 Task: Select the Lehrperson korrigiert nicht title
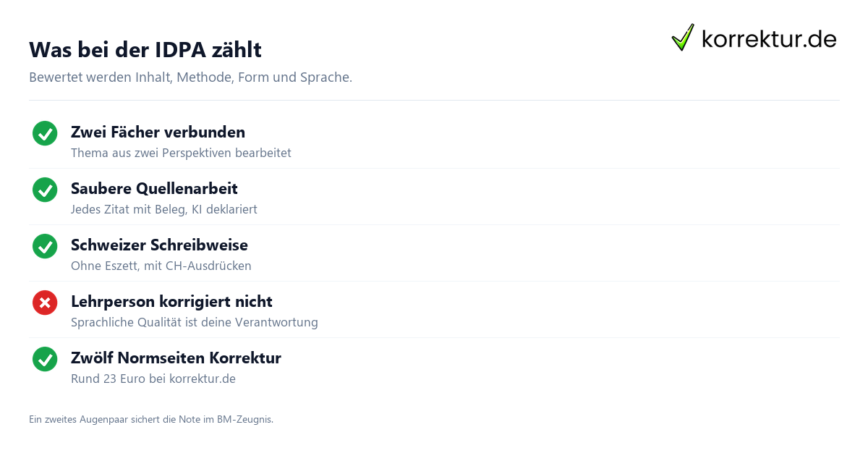[x=171, y=302]
